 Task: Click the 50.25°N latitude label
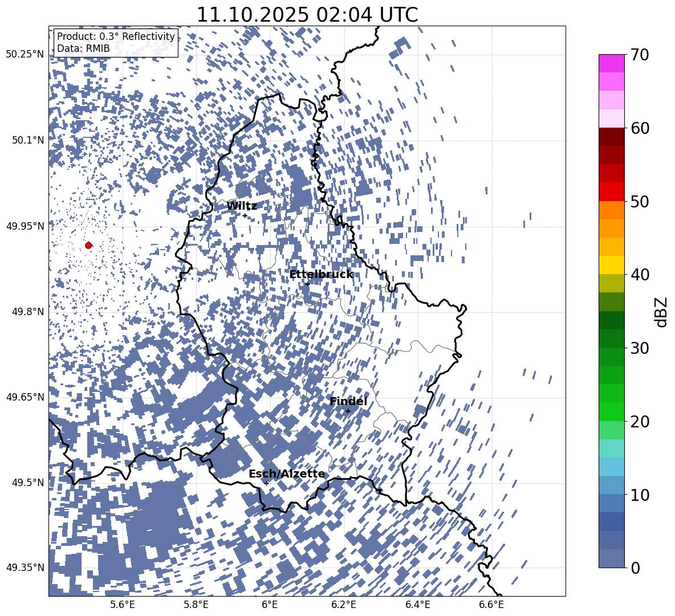25,55
